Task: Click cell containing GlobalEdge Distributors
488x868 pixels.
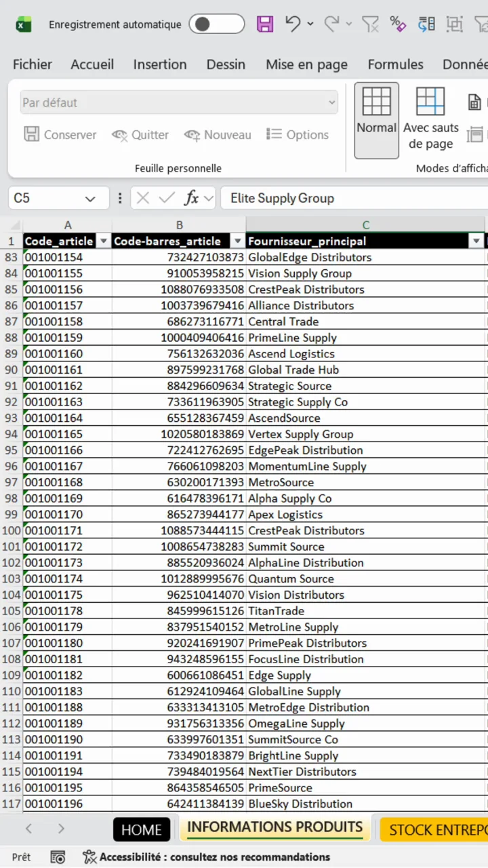Action: click(366, 258)
